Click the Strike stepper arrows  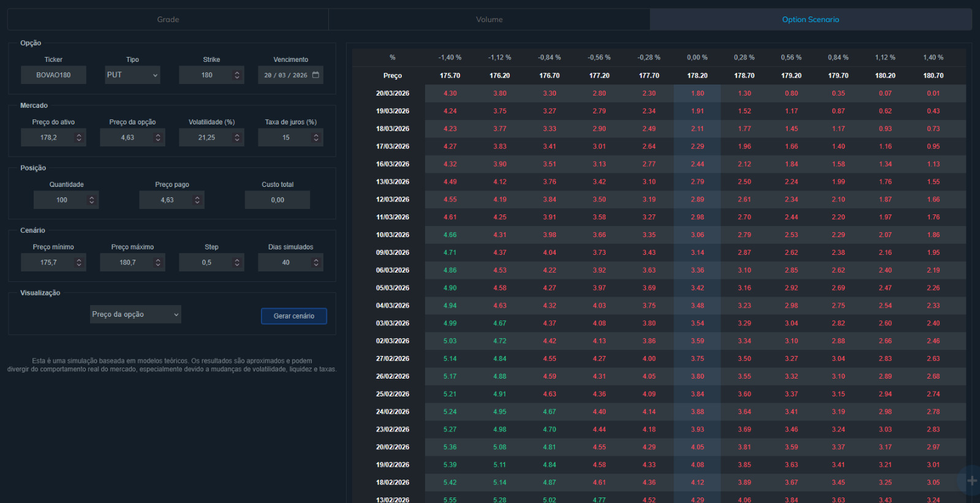(237, 75)
